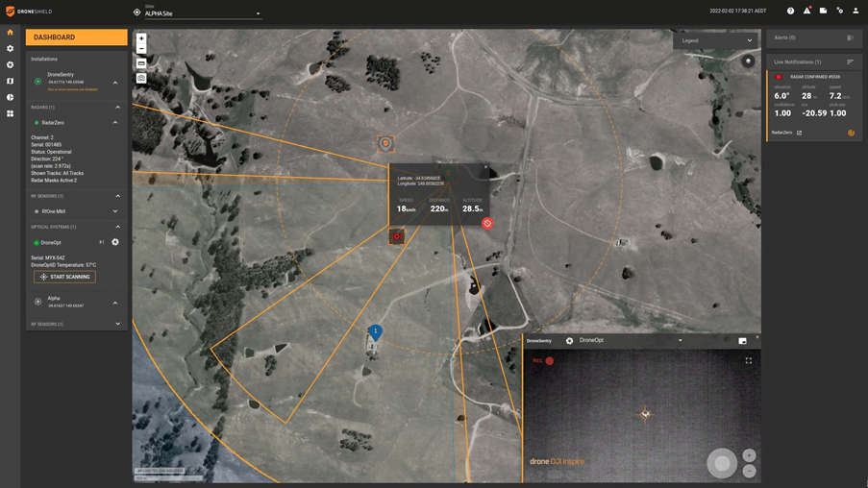Click the DroneOpt optical system name
Viewport: 868px width, 488px height.
pyautogui.click(x=51, y=242)
